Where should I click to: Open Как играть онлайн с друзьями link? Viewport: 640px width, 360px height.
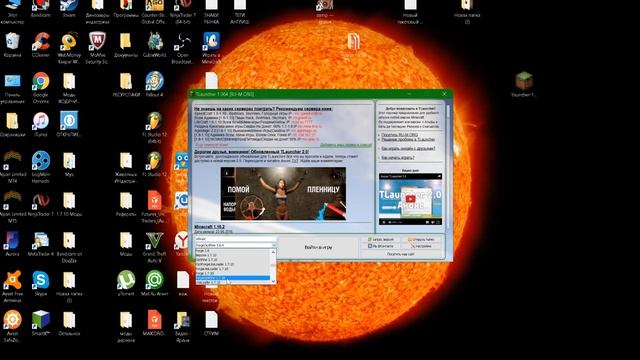click(x=408, y=149)
